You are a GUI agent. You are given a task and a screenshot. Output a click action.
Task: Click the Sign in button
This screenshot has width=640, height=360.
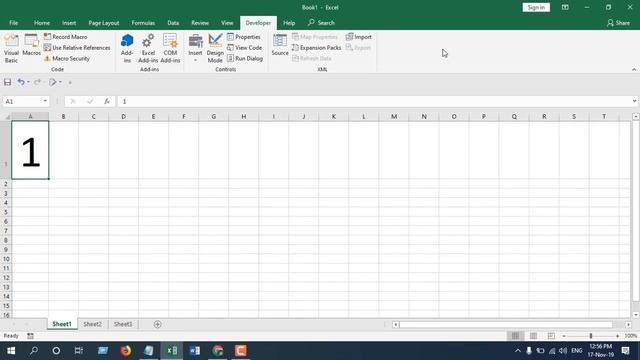coord(536,7)
